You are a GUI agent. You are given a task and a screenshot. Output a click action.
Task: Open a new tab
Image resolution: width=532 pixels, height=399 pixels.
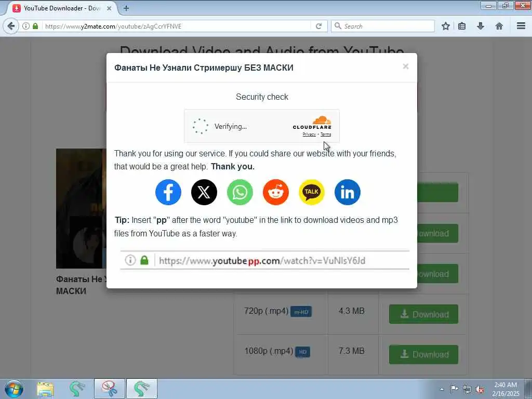pyautogui.click(x=126, y=8)
